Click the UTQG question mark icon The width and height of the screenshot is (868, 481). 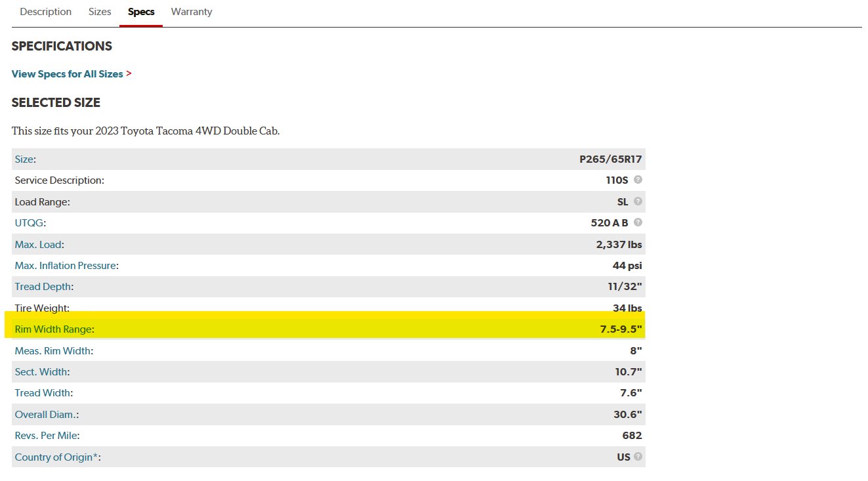(x=638, y=222)
